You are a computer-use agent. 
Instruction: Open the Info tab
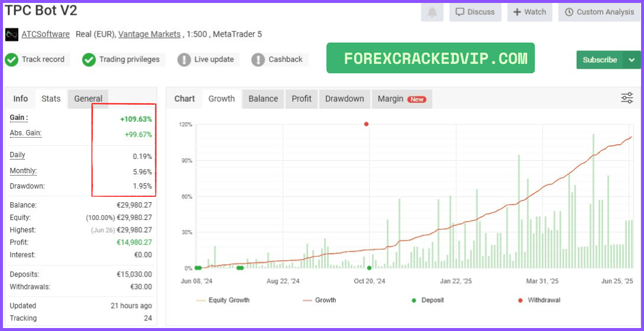[21, 99]
